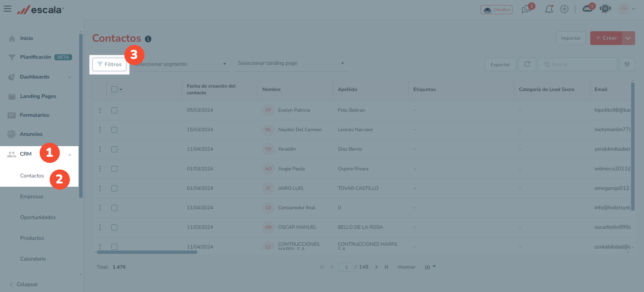Check the JAIRO LUIS row checkbox
This screenshot has width=644, height=292.
[114, 189]
